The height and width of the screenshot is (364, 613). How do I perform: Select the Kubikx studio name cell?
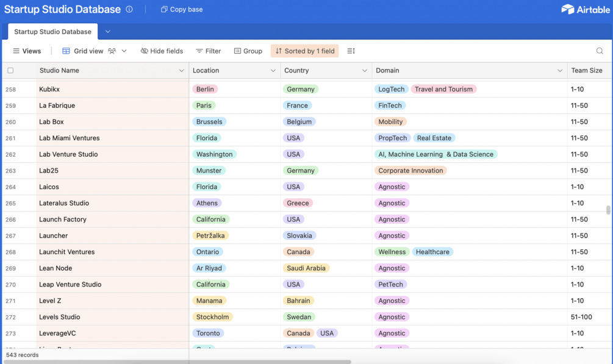click(x=113, y=89)
